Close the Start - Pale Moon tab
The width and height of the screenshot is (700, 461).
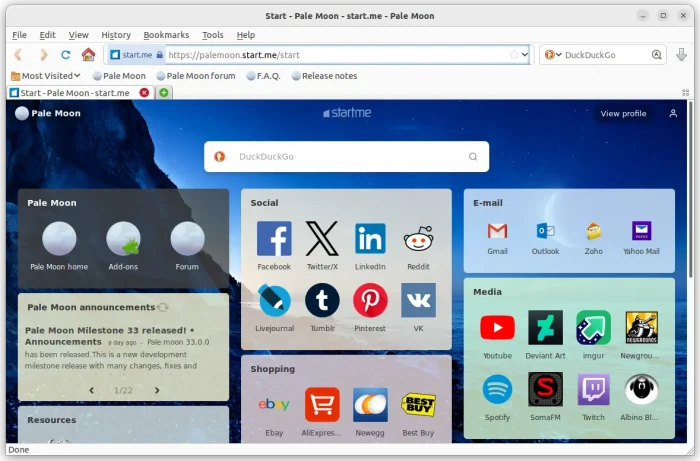(144, 93)
